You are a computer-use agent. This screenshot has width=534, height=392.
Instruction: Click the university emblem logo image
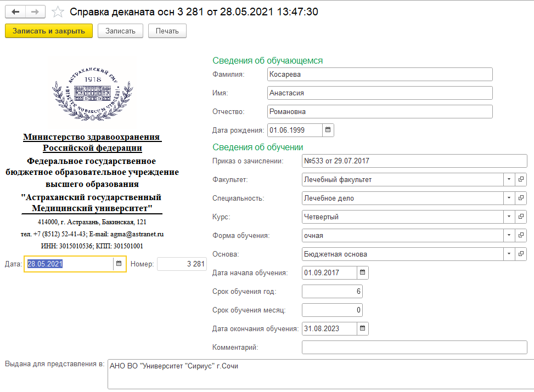point(92,93)
